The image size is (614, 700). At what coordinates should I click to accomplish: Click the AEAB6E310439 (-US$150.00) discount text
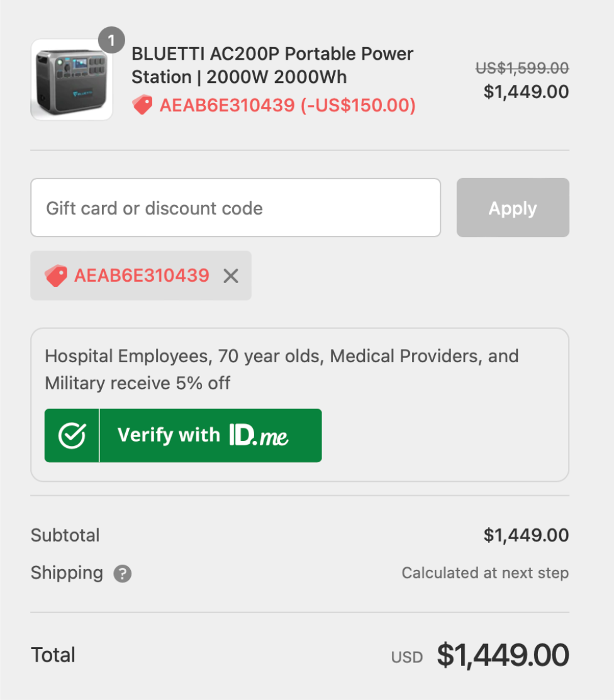[287, 106]
